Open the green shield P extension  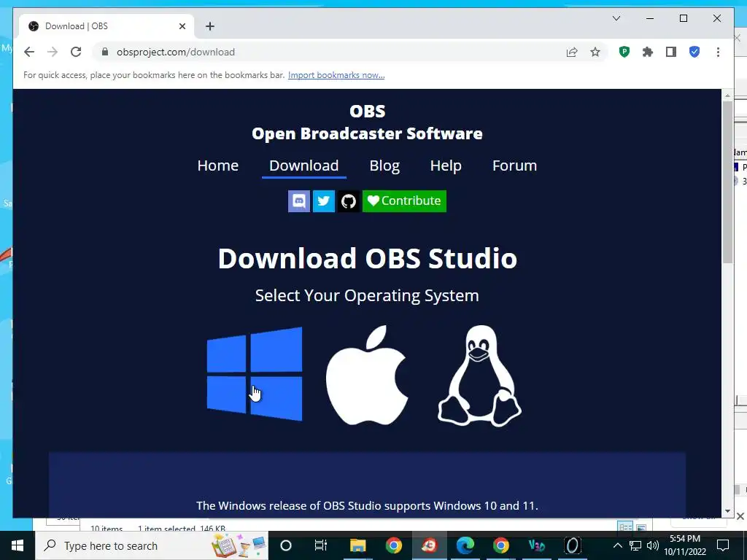pos(624,52)
